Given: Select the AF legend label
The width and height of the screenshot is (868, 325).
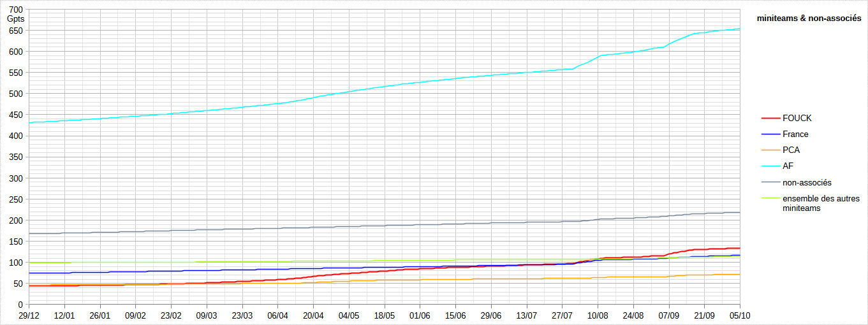Looking at the screenshot, I should pos(788,166).
